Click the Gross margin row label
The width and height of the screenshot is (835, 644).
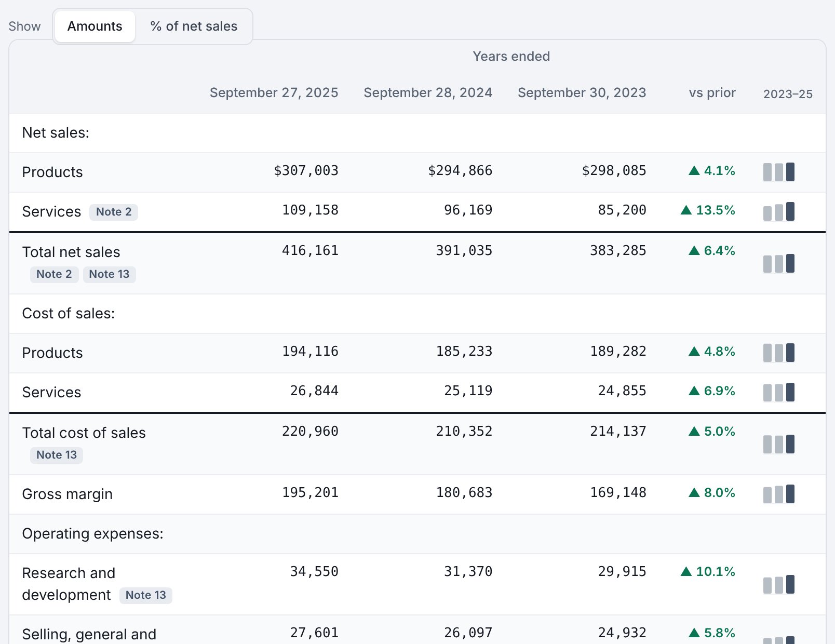(67, 494)
